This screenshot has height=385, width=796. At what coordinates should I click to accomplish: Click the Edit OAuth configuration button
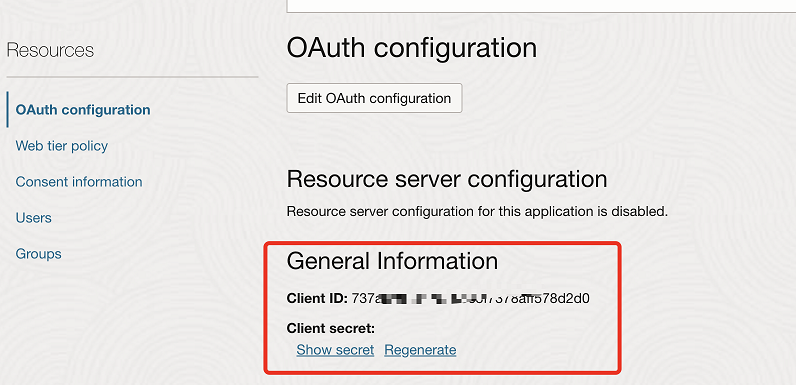point(374,98)
